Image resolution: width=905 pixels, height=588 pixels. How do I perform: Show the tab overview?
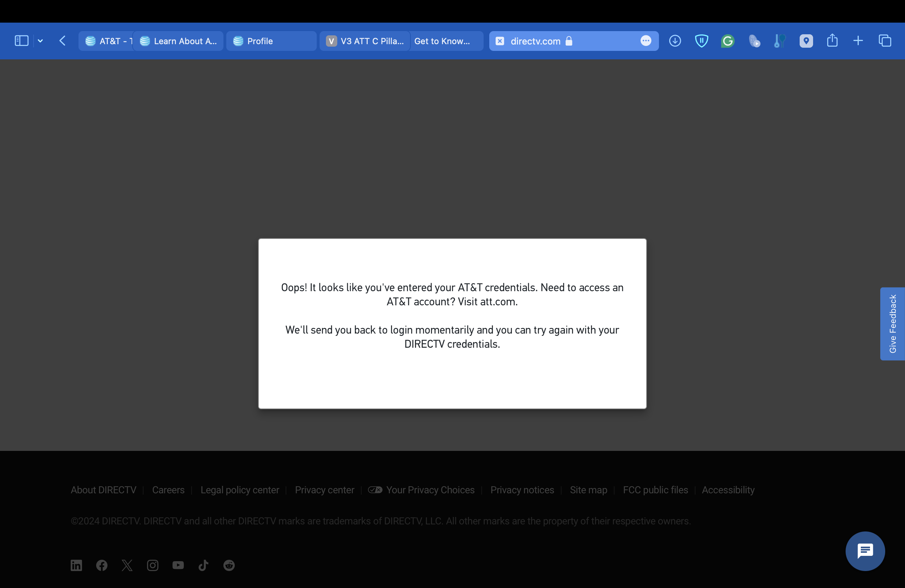884,41
